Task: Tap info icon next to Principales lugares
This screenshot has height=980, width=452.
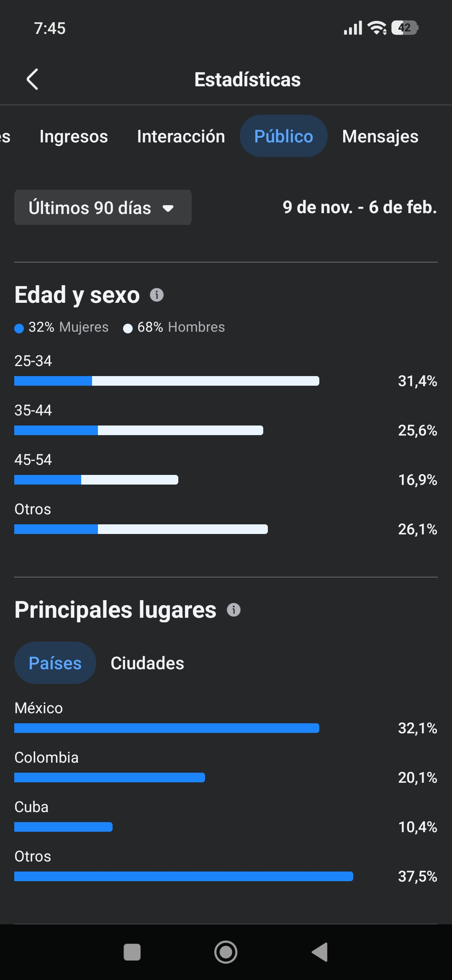Action: 234,610
